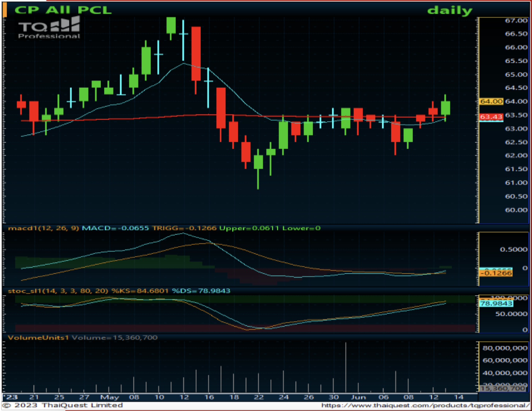
Task: Click the CP All PCL chart title
Action: (x=63, y=10)
